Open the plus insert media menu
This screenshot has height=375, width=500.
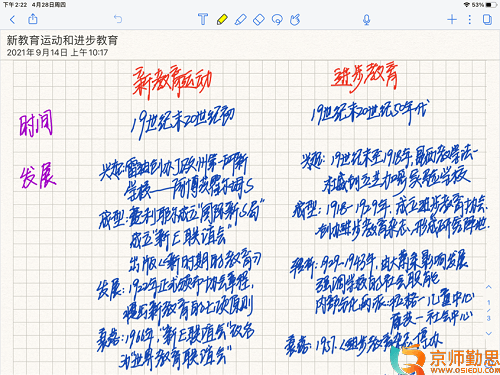point(452,19)
